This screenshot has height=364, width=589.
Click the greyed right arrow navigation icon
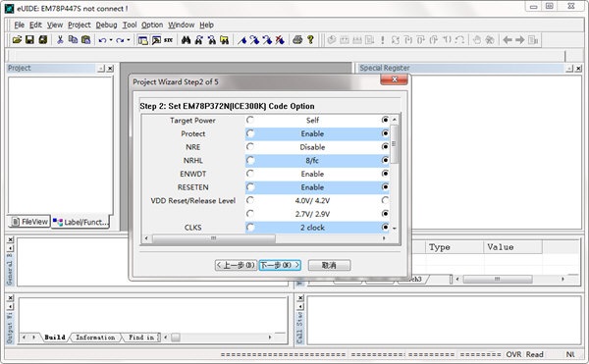pyautogui.click(x=520, y=40)
